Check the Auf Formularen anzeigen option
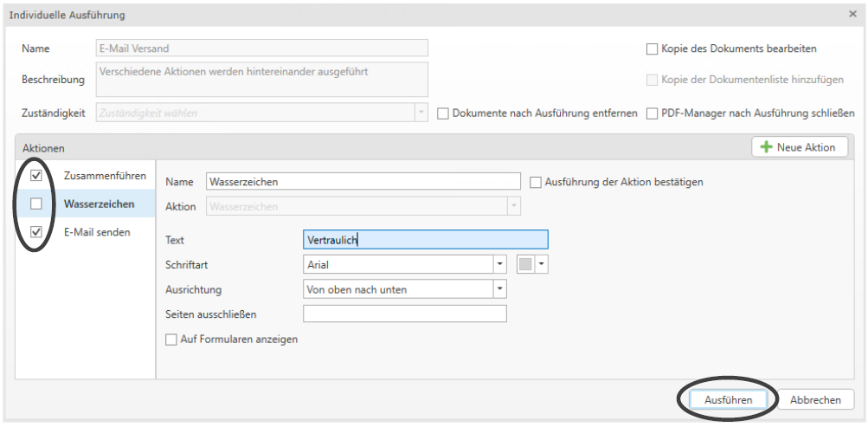Image resolution: width=868 pixels, height=427 pixels. [170, 340]
